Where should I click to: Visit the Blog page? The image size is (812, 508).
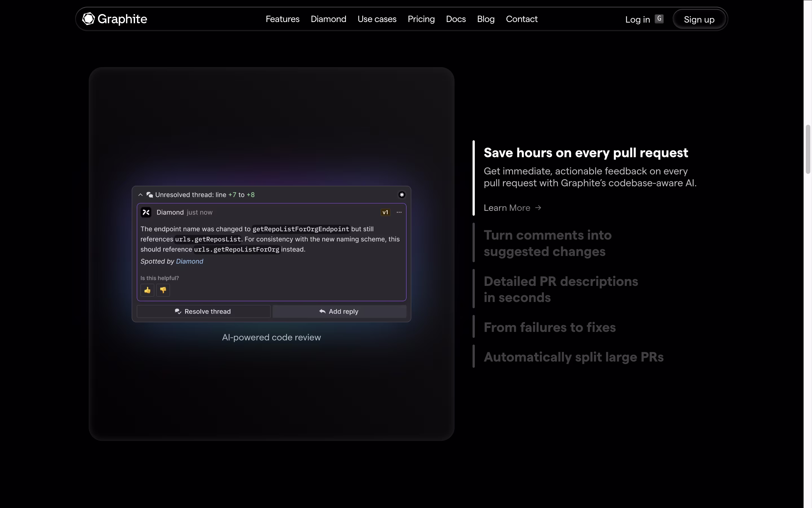click(486, 19)
